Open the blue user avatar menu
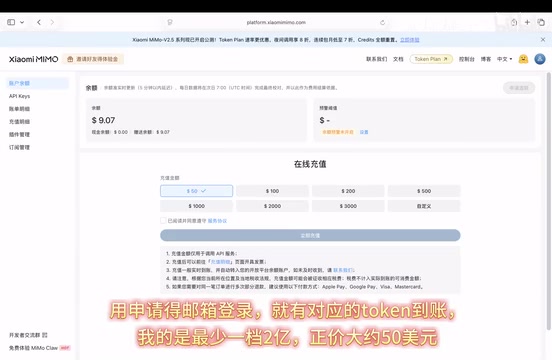Viewport: 552px width, 360px height. click(540, 59)
